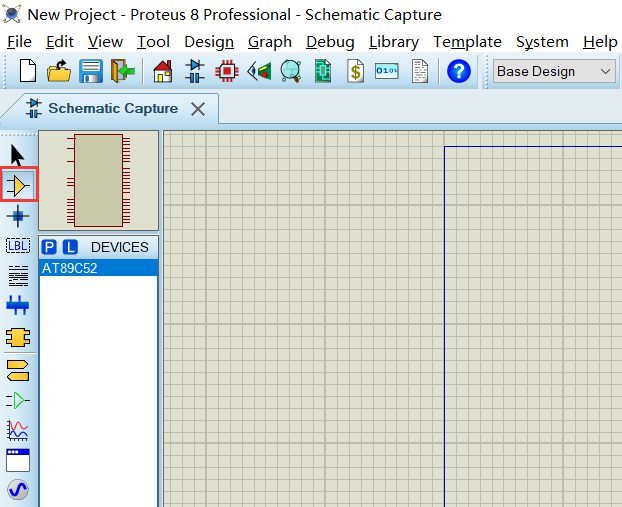
Task: Close the Schematic Capture tab
Action: click(x=198, y=109)
